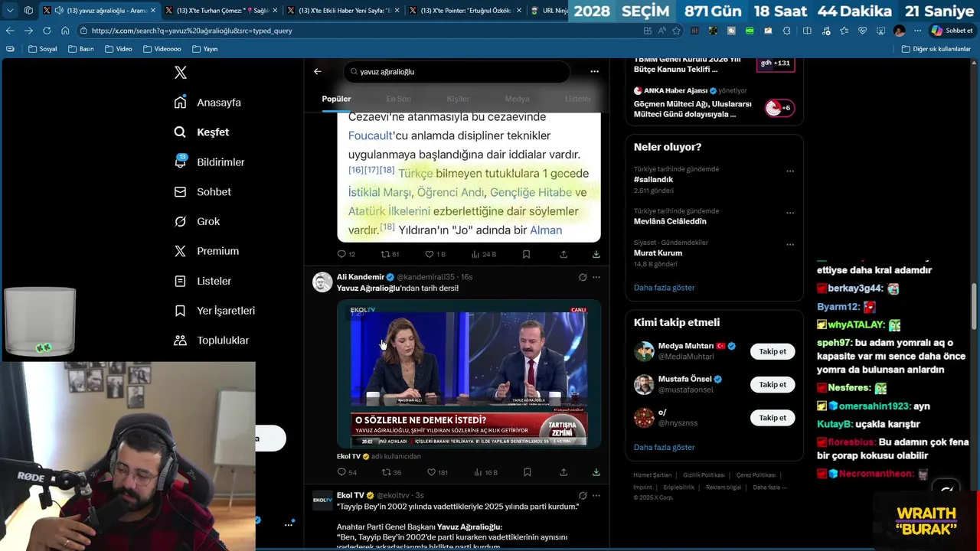Open Ali Kandemir's display name link
Screen dimensions: 980x551
(361, 277)
